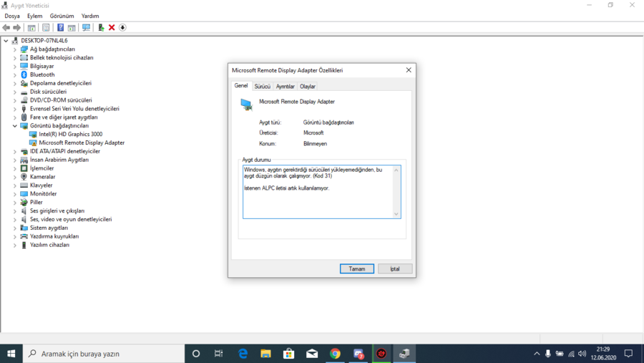Expand the Ağ bağdaştırıcıları category
Screen dimensions: 644x363
click(15, 49)
